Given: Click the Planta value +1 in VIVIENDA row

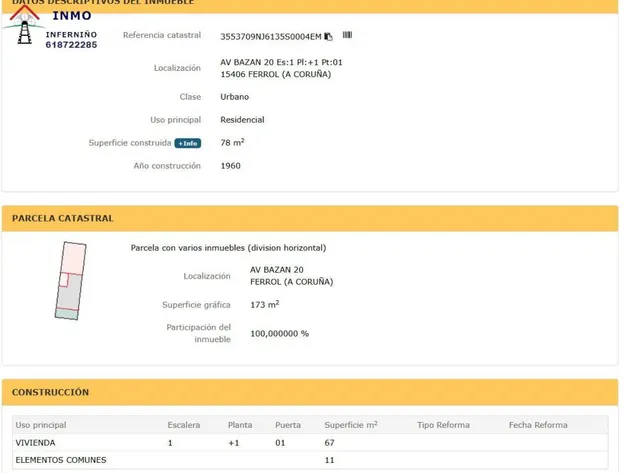Looking at the screenshot, I should point(234,443).
